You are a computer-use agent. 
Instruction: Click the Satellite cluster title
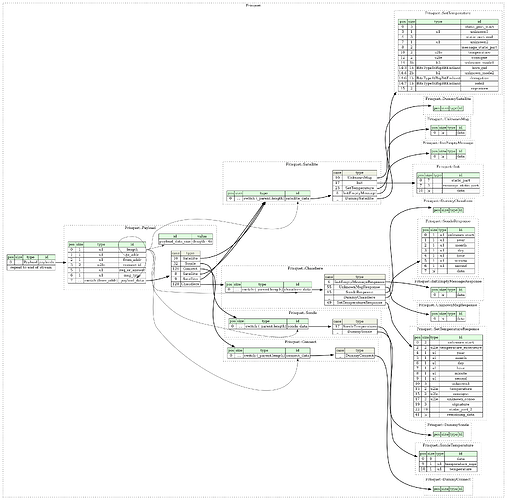(x=302, y=164)
